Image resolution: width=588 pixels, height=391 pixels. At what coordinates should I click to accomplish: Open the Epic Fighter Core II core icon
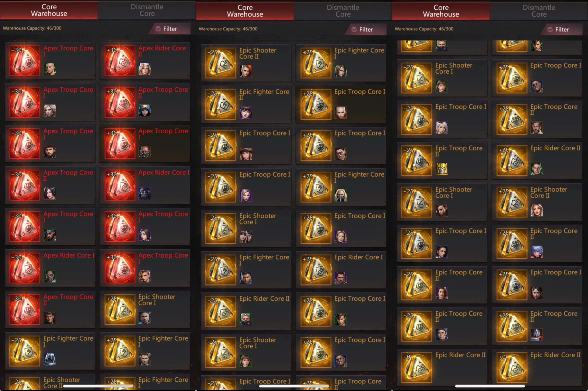[221, 104]
